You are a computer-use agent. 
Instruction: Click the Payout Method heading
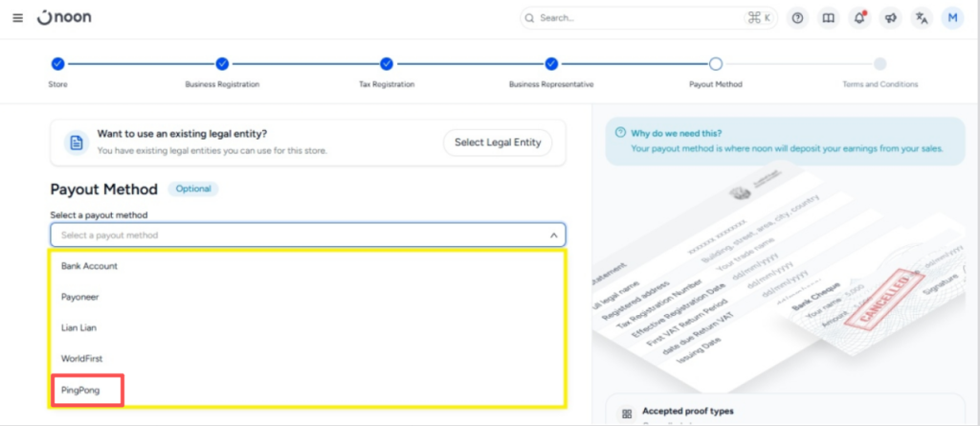click(x=103, y=189)
